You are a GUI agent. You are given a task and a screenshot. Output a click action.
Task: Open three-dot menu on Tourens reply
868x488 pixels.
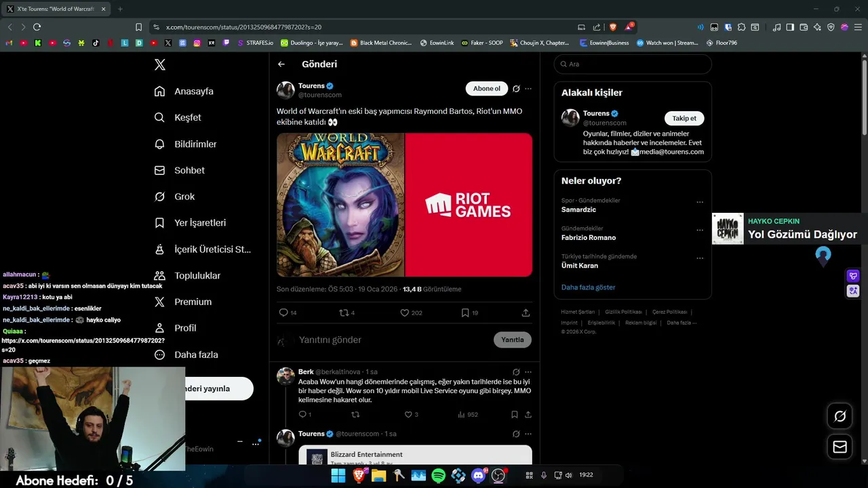coord(528,434)
